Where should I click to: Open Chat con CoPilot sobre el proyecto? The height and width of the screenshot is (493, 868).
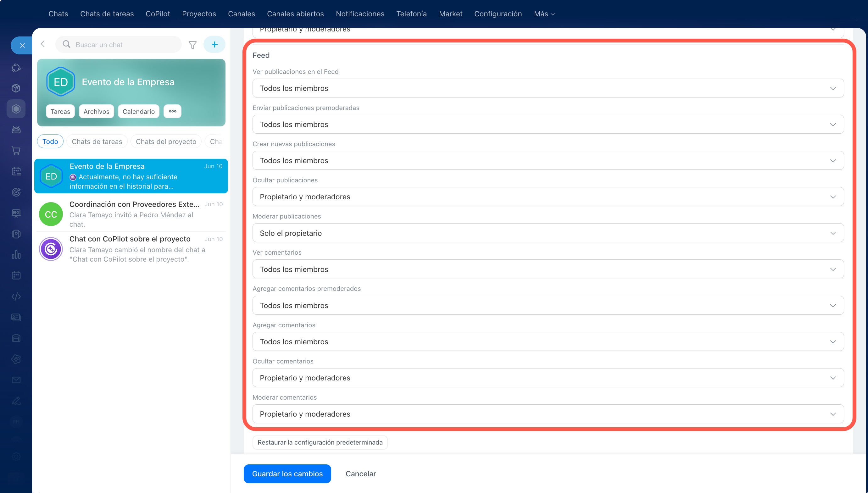[x=131, y=249]
